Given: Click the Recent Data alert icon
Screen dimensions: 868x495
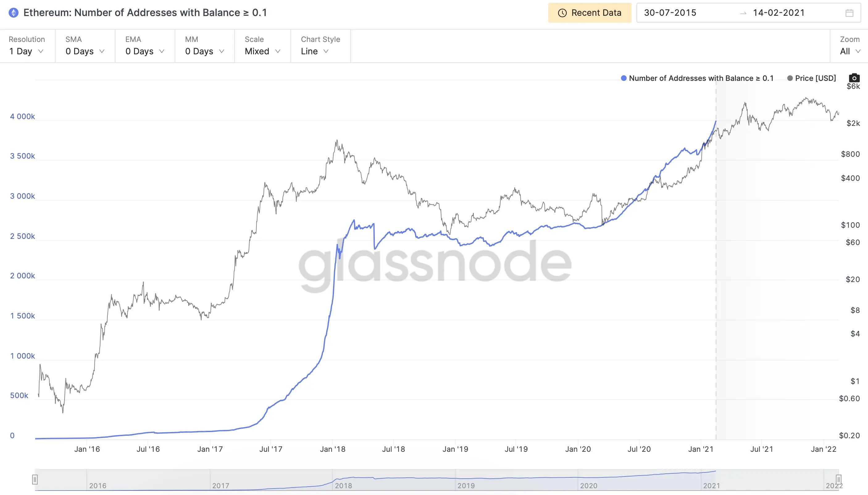Looking at the screenshot, I should [561, 11].
